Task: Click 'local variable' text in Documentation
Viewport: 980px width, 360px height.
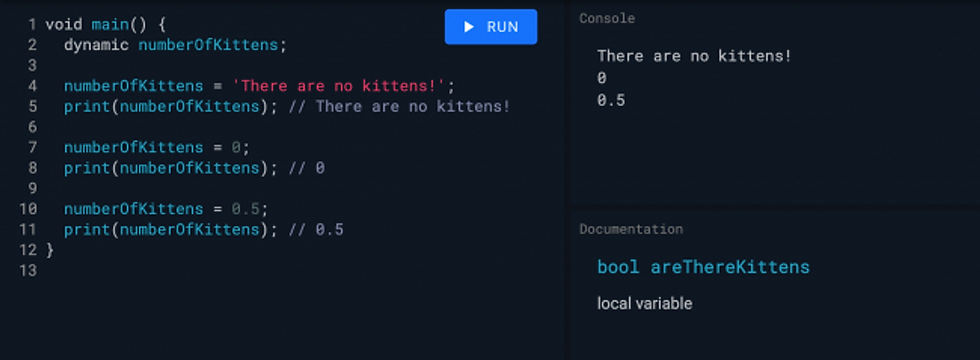Action: [x=644, y=304]
